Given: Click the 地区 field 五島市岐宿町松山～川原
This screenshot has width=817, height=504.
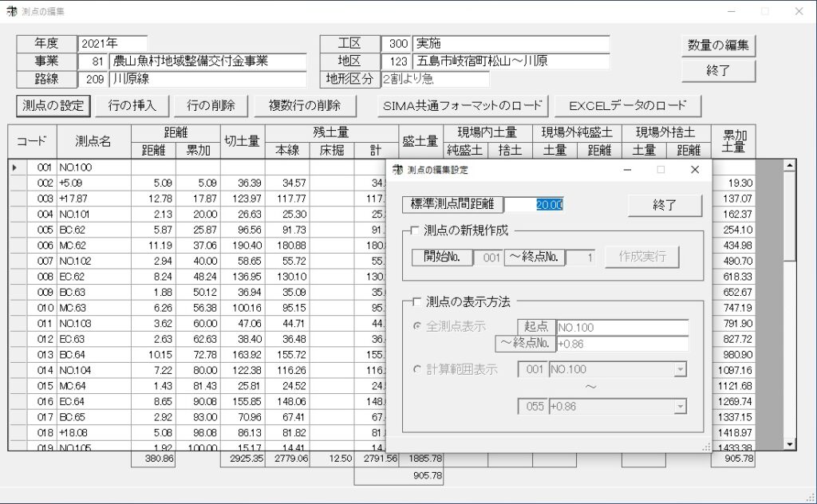Looking at the screenshot, I should (x=511, y=61).
